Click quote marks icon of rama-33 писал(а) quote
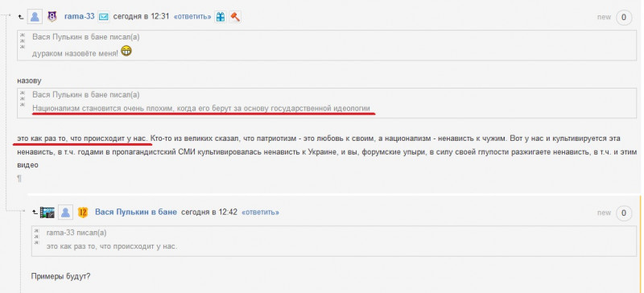 pos(37,237)
